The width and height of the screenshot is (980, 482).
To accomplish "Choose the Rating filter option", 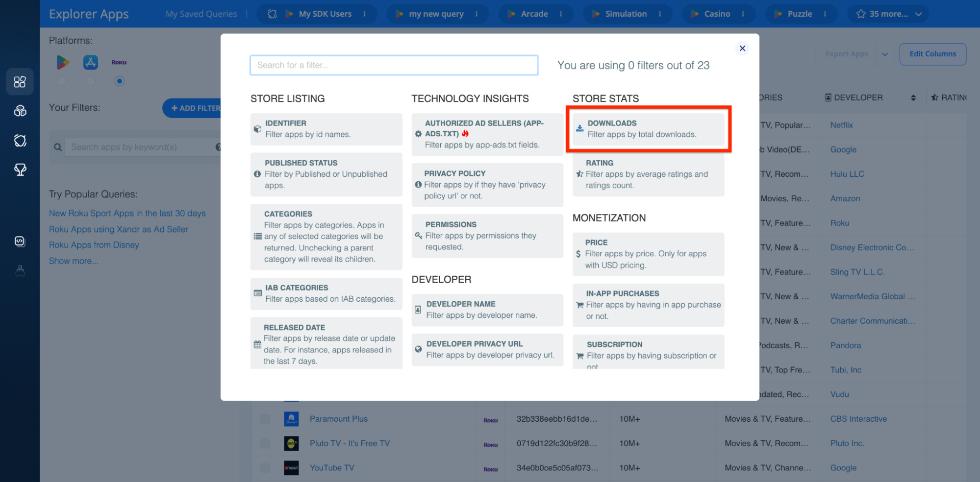I will click(649, 174).
